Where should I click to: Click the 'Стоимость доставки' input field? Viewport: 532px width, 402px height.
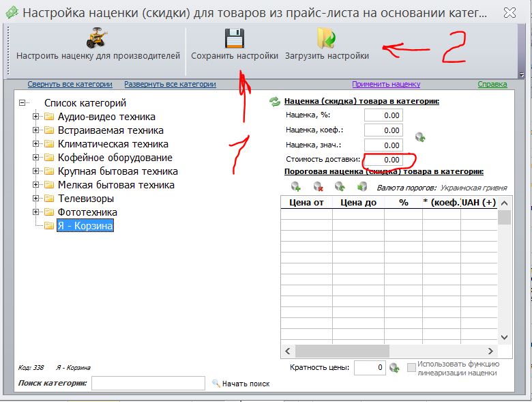tap(383, 160)
